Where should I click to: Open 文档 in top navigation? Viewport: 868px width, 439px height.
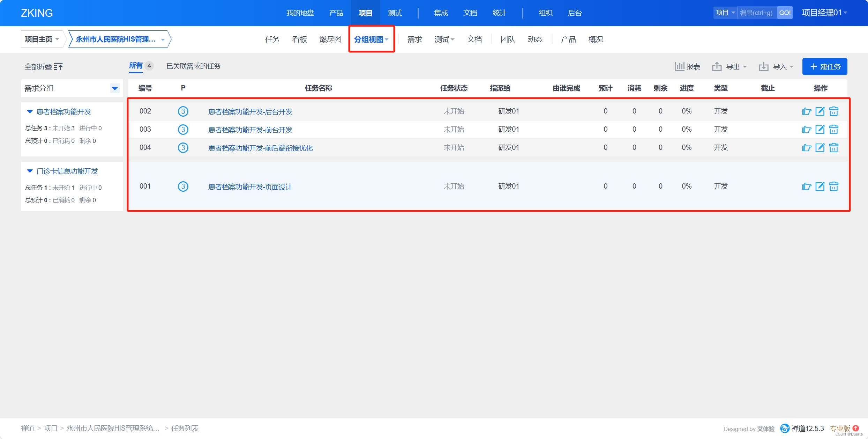click(x=470, y=13)
